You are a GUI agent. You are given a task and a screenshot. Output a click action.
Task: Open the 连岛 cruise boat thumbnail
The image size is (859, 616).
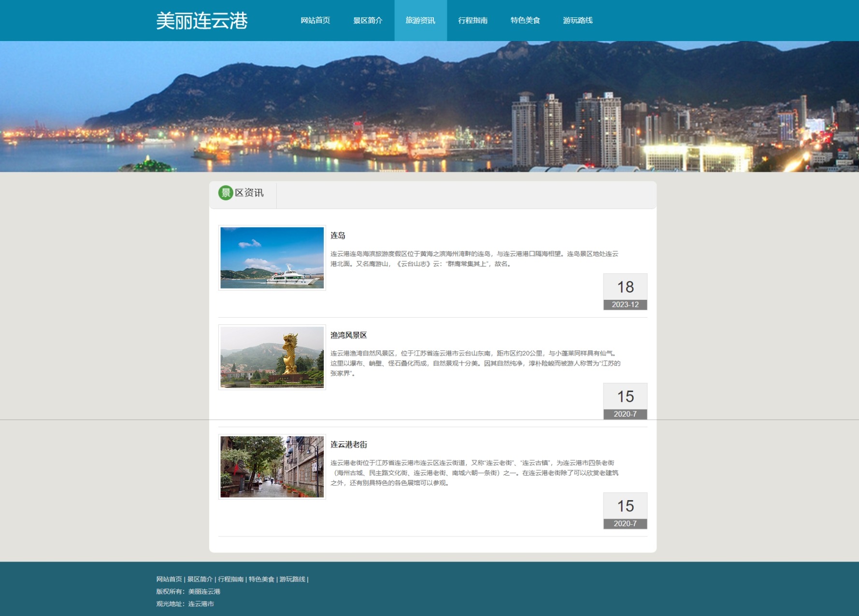272,258
